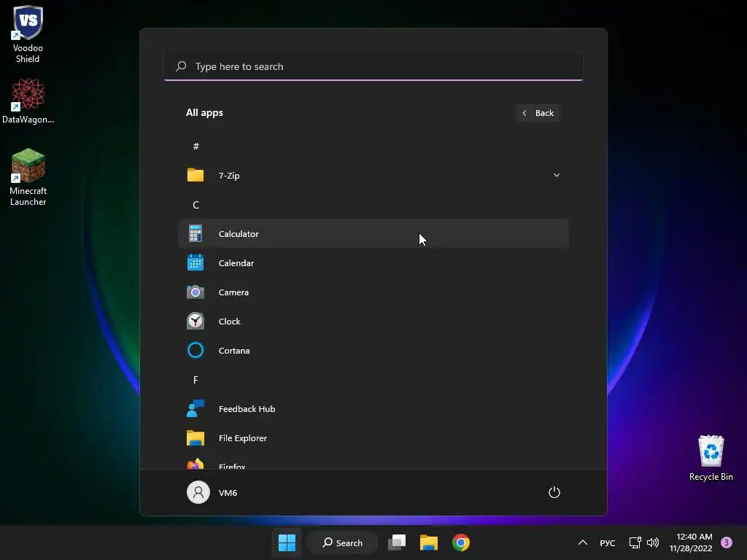Image resolution: width=747 pixels, height=560 pixels.
Task: Click the C letter section header
Action: pos(196,205)
